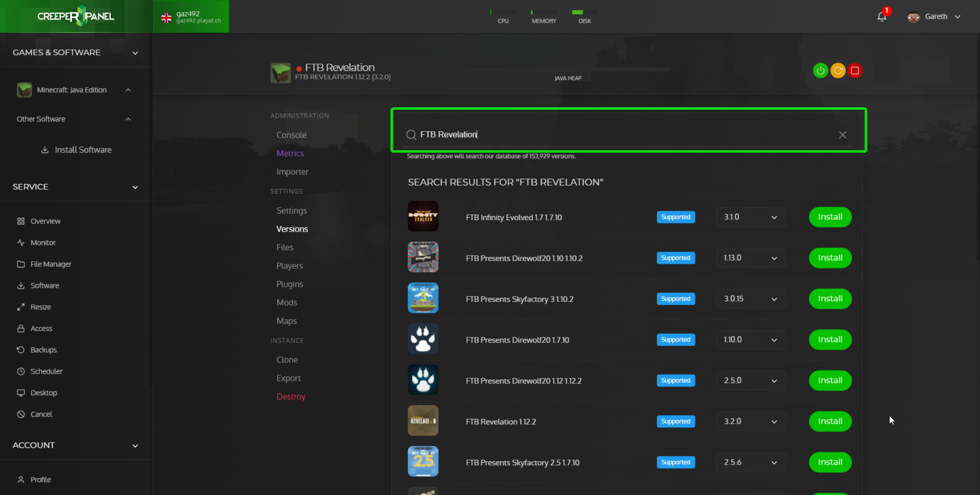Open the Players tab

[290, 266]
